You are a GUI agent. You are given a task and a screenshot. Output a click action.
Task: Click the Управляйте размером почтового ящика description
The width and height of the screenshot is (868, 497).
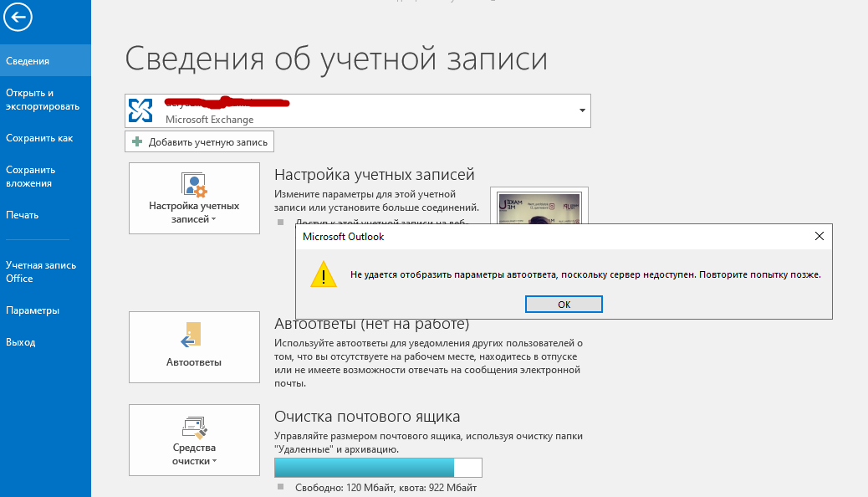click(x=428, y=443)
